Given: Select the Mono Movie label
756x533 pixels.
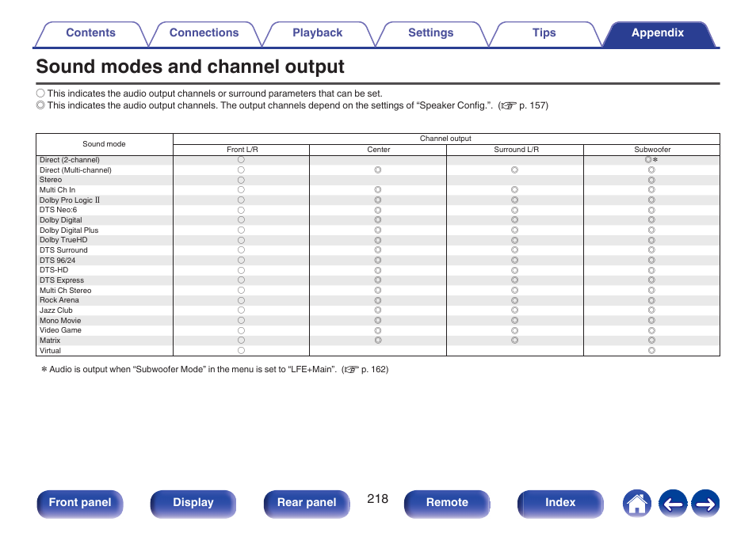Looking at the screenshot, I should [60, 321].
